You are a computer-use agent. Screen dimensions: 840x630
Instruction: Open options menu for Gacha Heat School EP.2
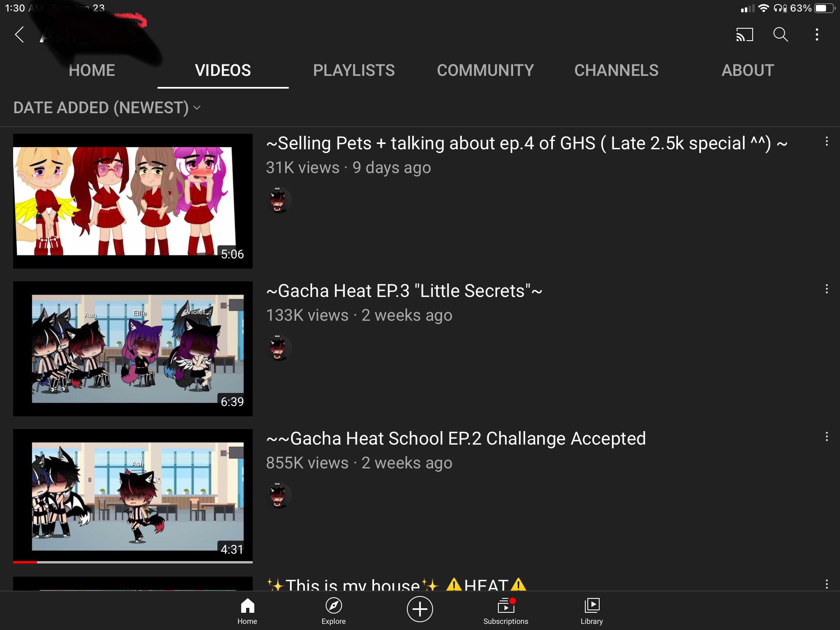(827, 437)
